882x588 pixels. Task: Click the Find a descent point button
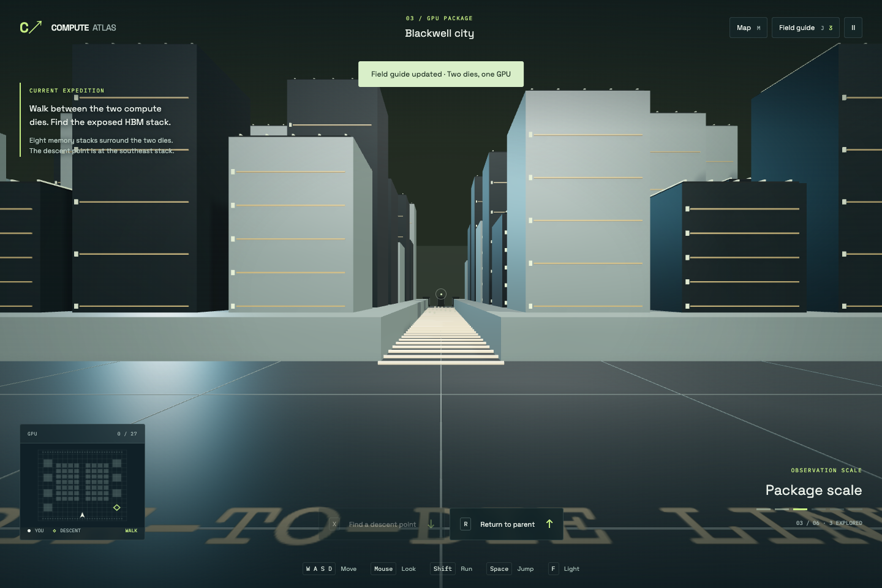pos(383,524)
